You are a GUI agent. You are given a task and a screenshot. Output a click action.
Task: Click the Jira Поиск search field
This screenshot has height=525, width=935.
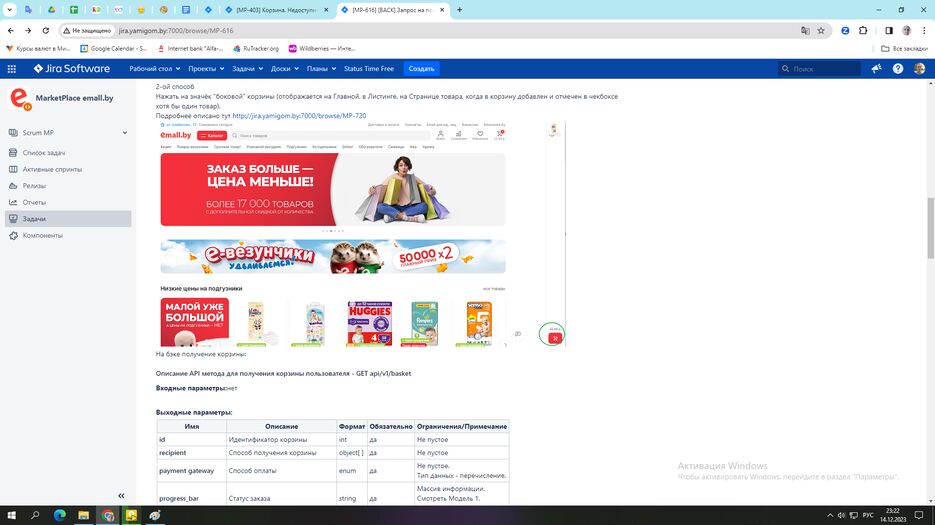(819, 69)
